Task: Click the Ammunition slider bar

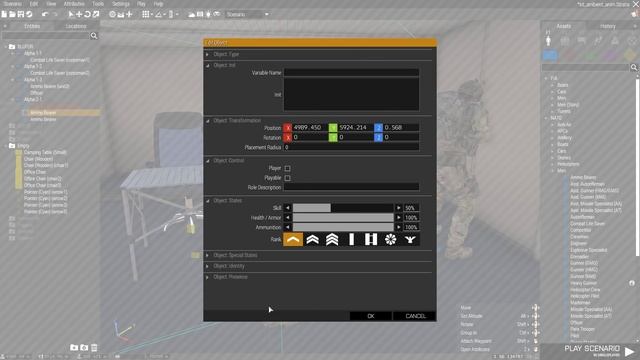Action: [343, 227]
